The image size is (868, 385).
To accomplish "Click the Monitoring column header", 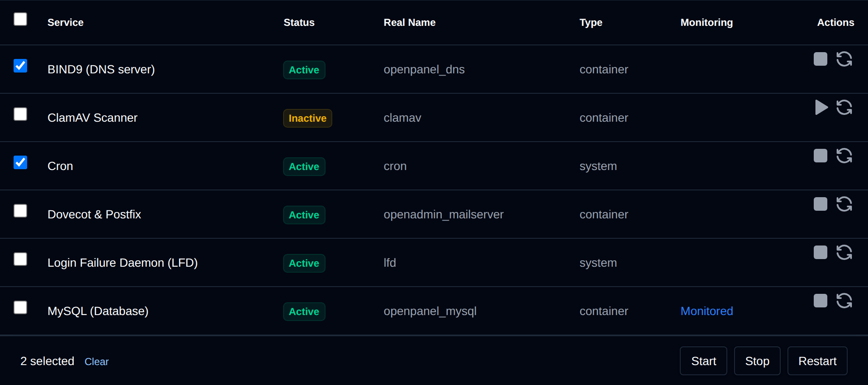I will pyautogui.click(x=707, y=22).
